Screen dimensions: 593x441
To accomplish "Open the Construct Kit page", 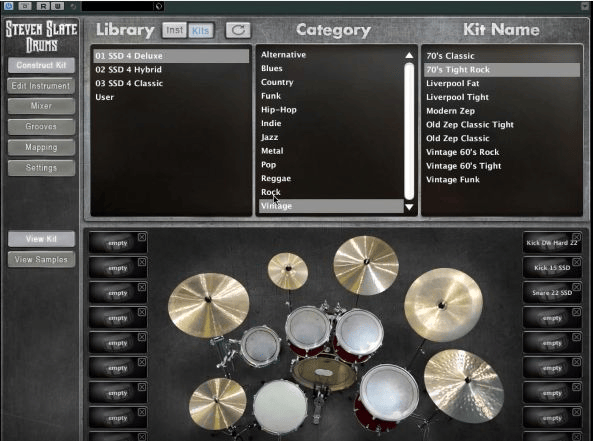I will 41,65.
